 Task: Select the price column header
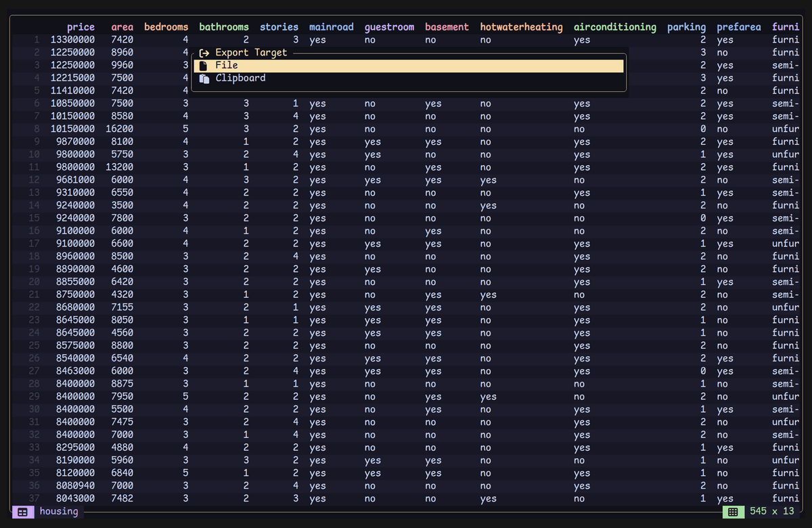coord(81,27)
